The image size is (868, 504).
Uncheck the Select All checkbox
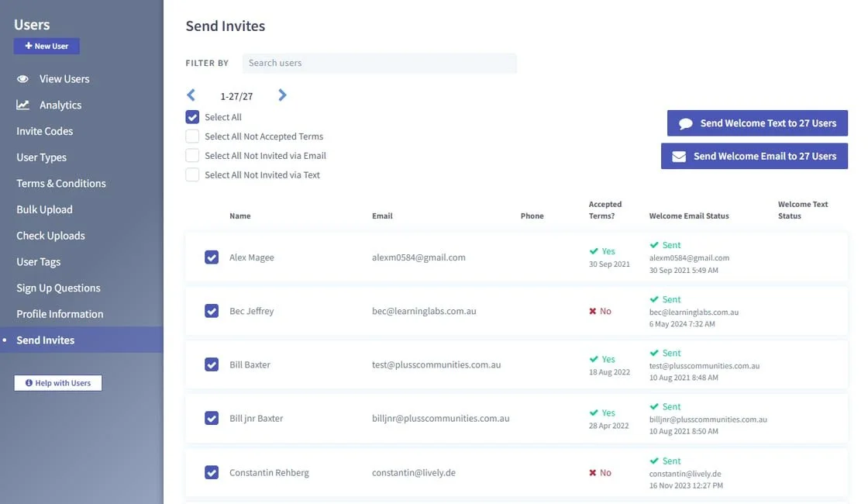(x=191, y=116)
